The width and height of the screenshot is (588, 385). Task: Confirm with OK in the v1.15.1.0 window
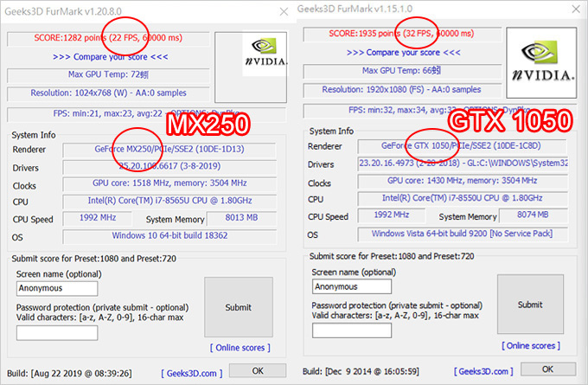[548, 369]
